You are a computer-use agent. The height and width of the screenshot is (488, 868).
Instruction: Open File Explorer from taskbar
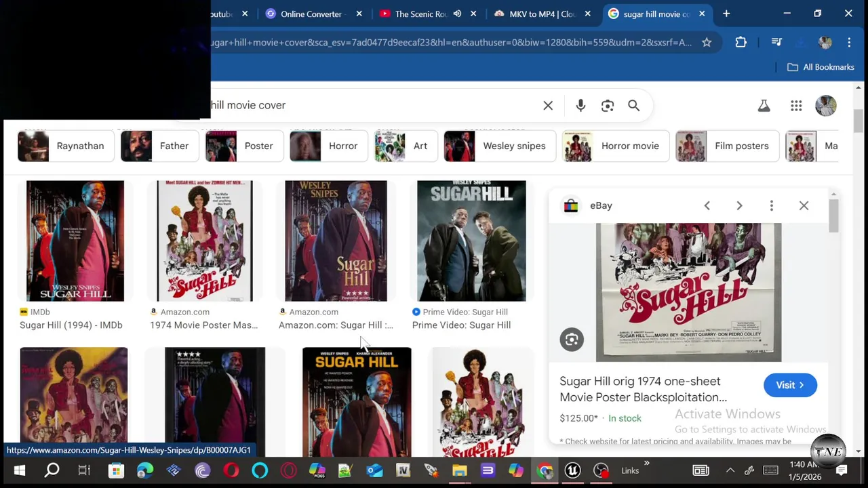point(460,470)
